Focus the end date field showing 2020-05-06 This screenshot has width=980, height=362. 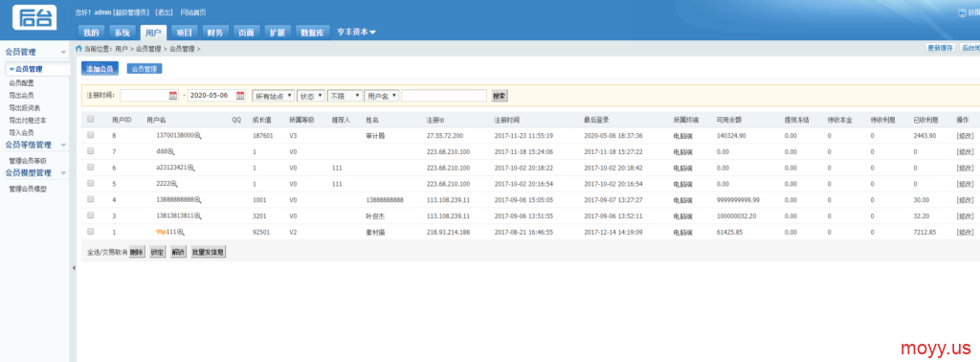pyautogui.click(x=216, y=96)
